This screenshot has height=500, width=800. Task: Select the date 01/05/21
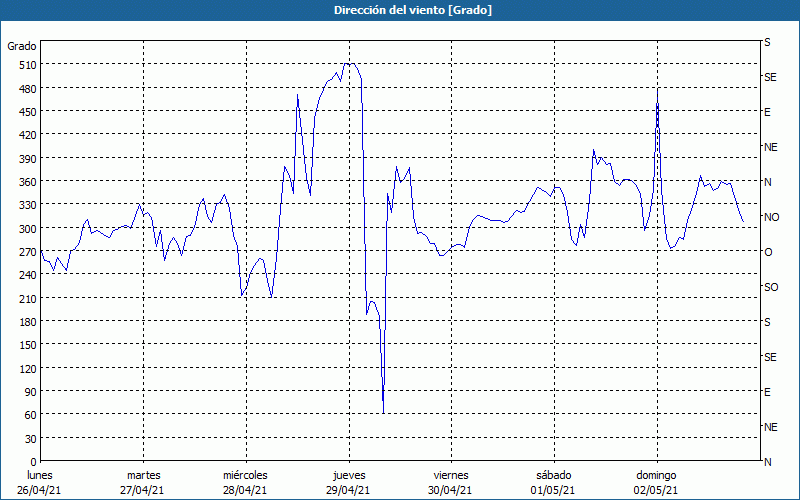(x=553, y=490)
